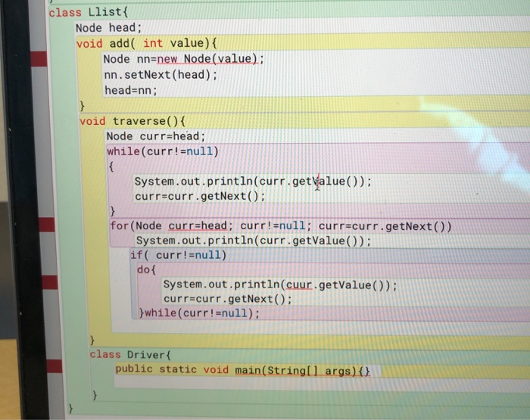The height and width of the screenshot is (420, 530).
Task: Click the 'class Llist{' line
Action: pos(89,13)
